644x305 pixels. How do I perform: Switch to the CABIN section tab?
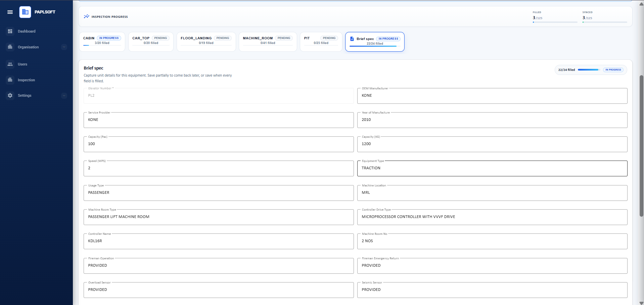tap(102, 42)
